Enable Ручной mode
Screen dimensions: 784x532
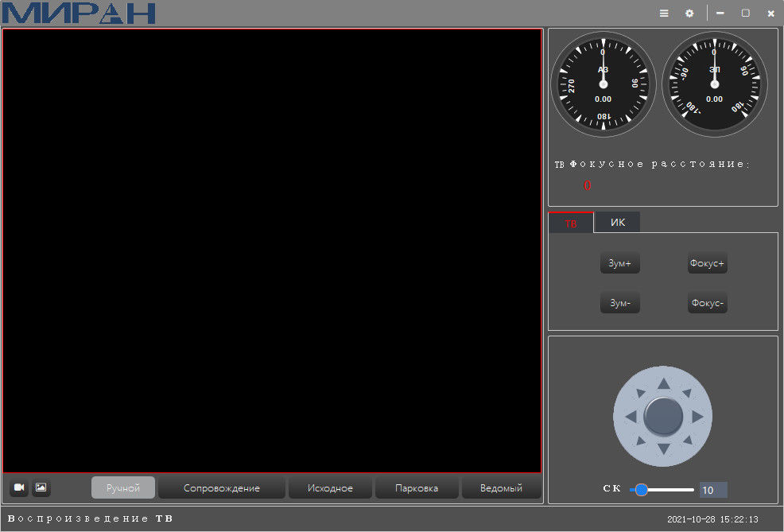[123, 488]
